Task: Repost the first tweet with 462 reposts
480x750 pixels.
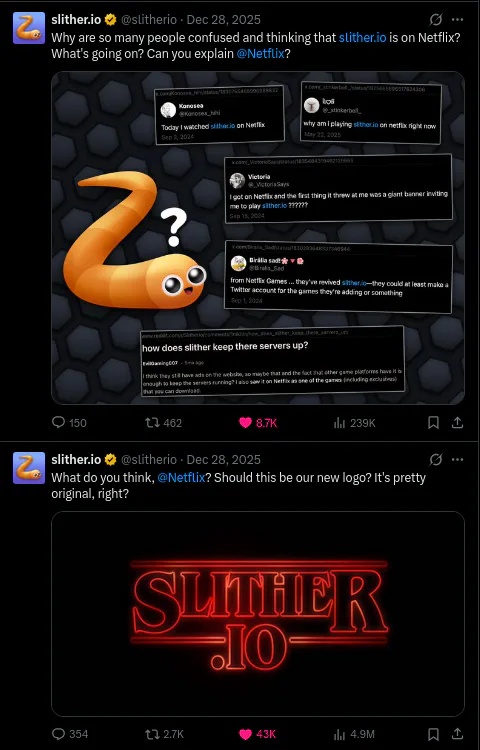Action: click(164, 423)
